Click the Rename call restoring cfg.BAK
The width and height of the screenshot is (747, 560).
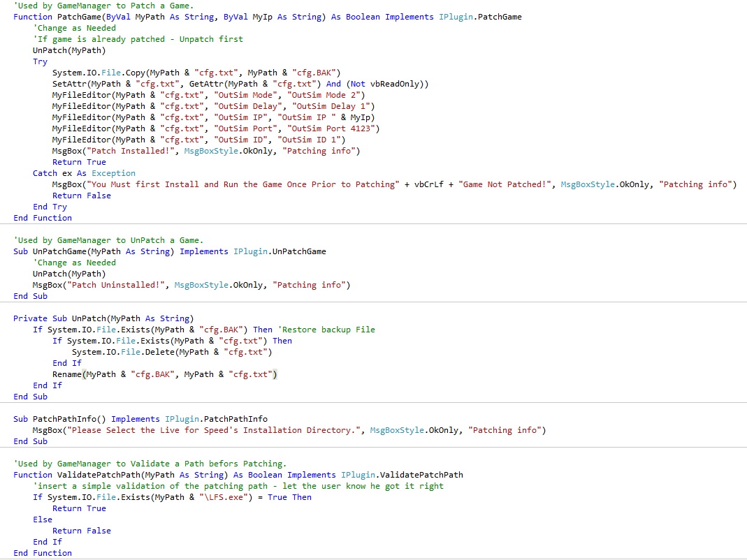[x=67, y=374]
